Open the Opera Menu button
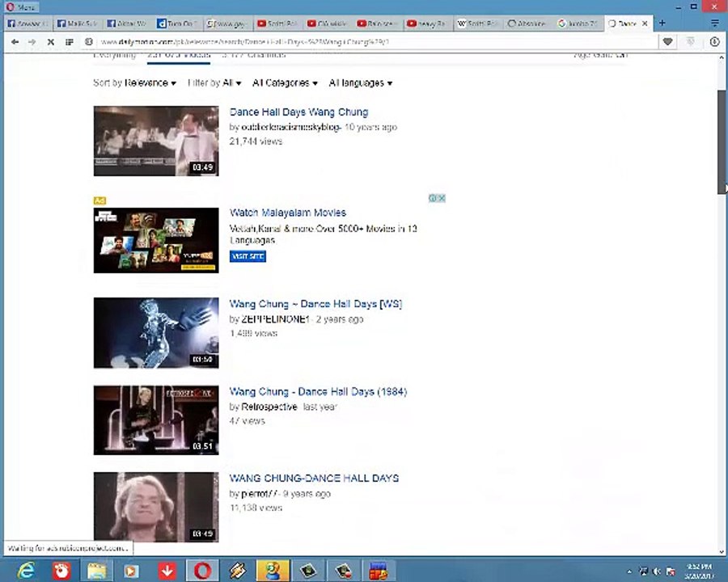Viewport: 728px width, 582px height. pyautogui.click(x=21, y=6)
